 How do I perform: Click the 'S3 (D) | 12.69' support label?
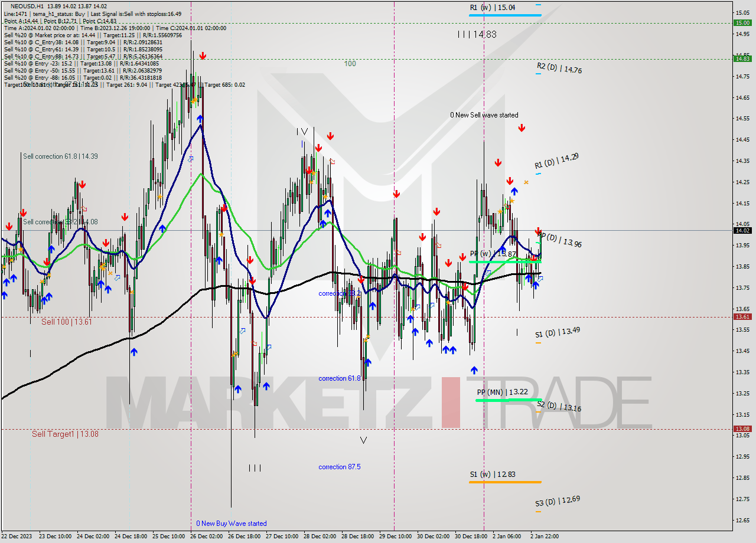point(558,502)
